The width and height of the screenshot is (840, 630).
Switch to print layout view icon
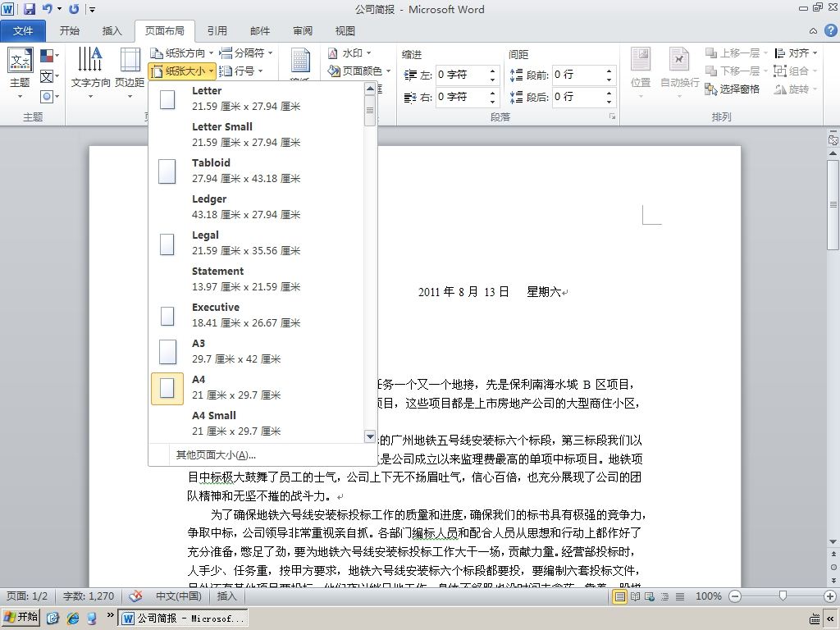[620, 596]
